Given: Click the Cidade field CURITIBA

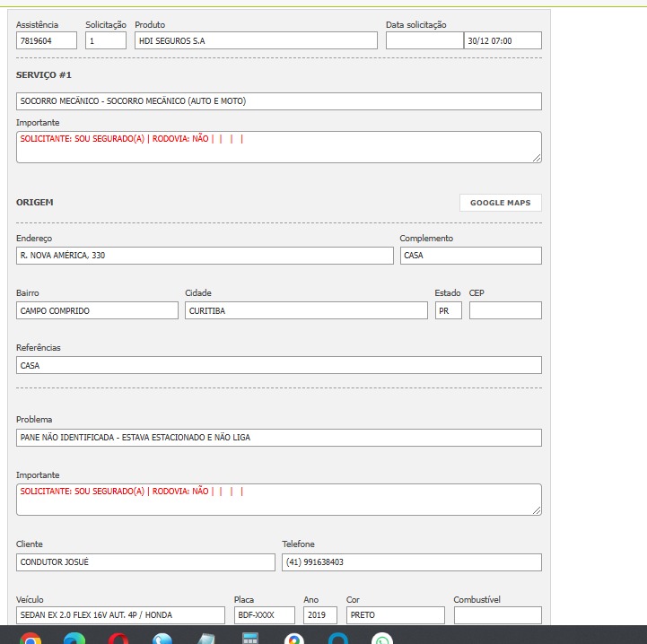Looking at the screenshot, I should (306, 310).
